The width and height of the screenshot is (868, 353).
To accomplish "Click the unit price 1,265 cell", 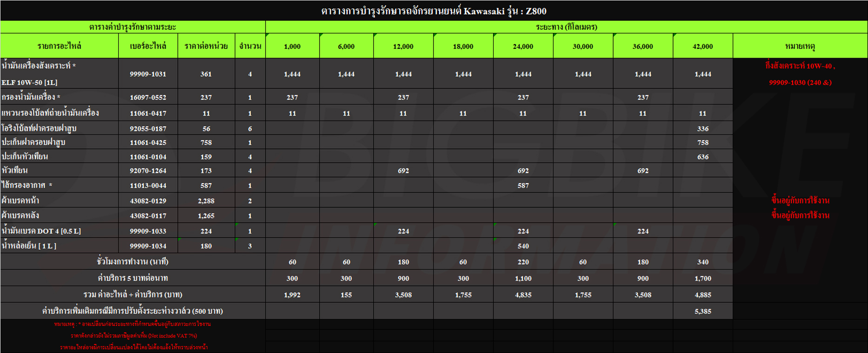I will pos(206,215).
